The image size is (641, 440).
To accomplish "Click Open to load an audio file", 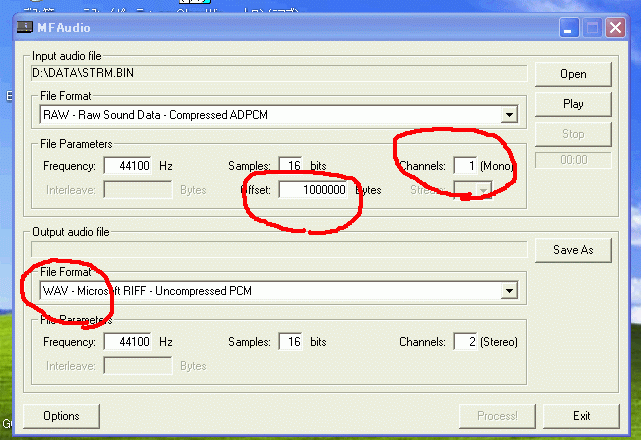I will (573, 74).
